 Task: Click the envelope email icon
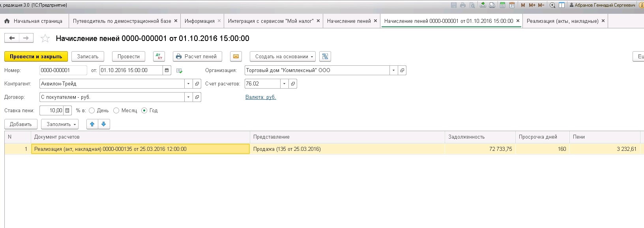tap(236, 56)
